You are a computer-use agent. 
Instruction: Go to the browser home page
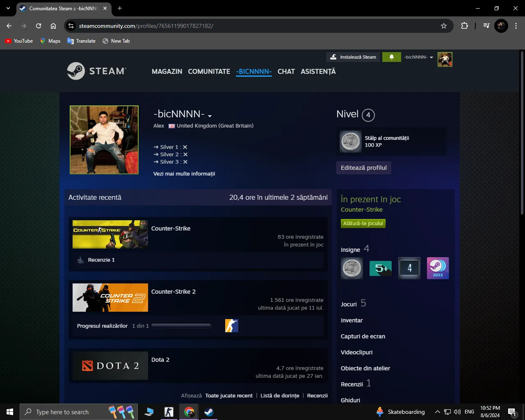[x=53, y=26]
